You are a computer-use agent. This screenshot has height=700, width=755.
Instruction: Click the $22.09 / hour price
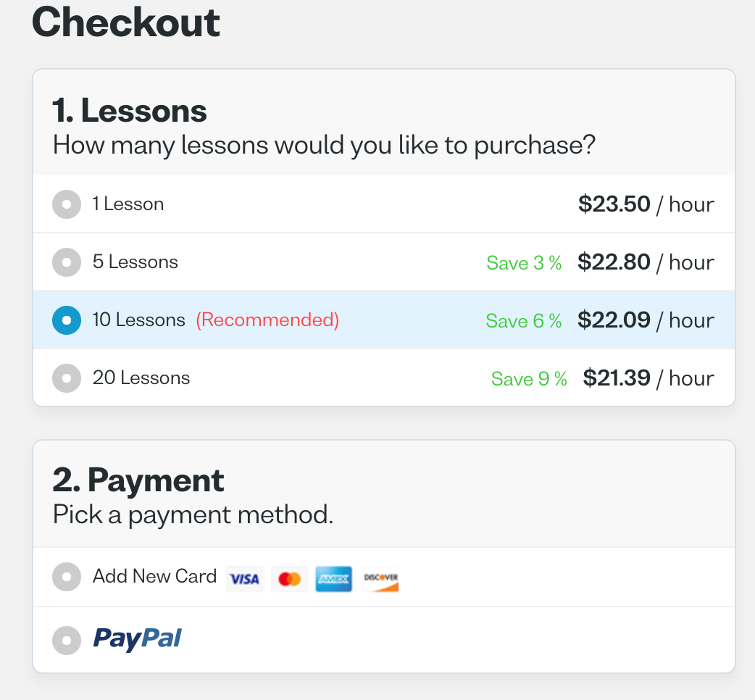646,320
